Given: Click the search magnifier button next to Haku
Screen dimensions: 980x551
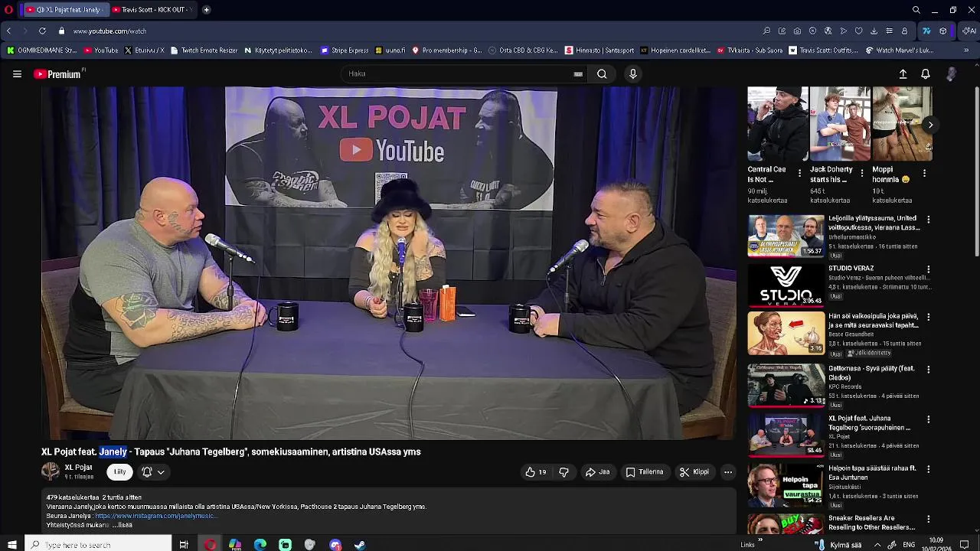Looking at the screenshot, I should (602, 74).
